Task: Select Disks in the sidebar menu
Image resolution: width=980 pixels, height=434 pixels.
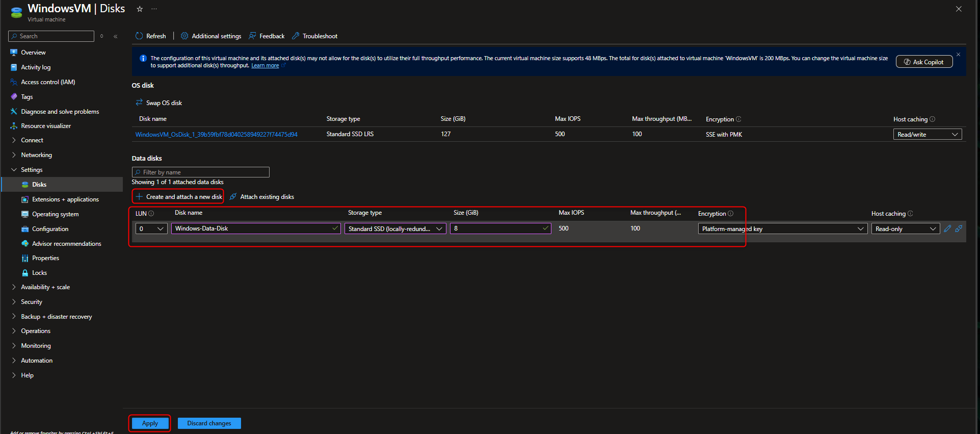Action: [x=62, y=185]
